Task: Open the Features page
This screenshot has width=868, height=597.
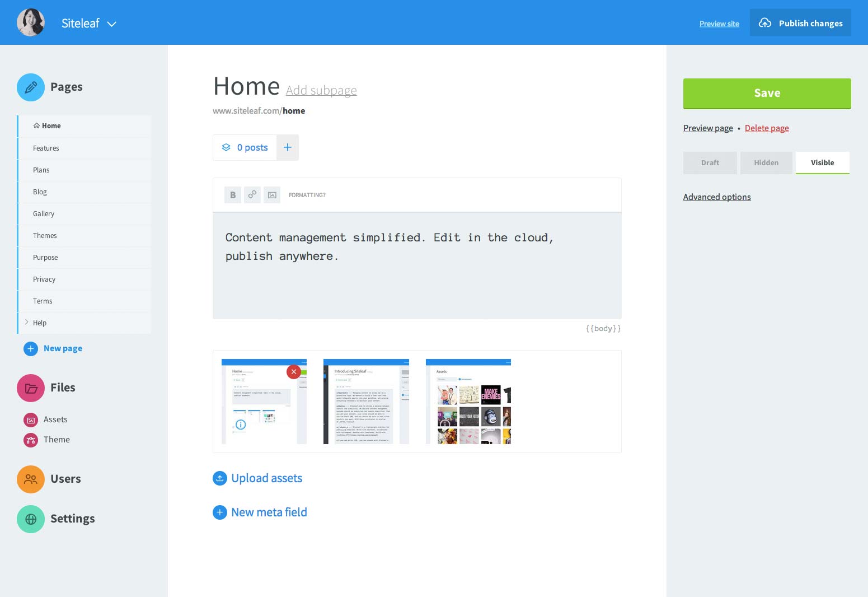Action: [x=85, y=148]
